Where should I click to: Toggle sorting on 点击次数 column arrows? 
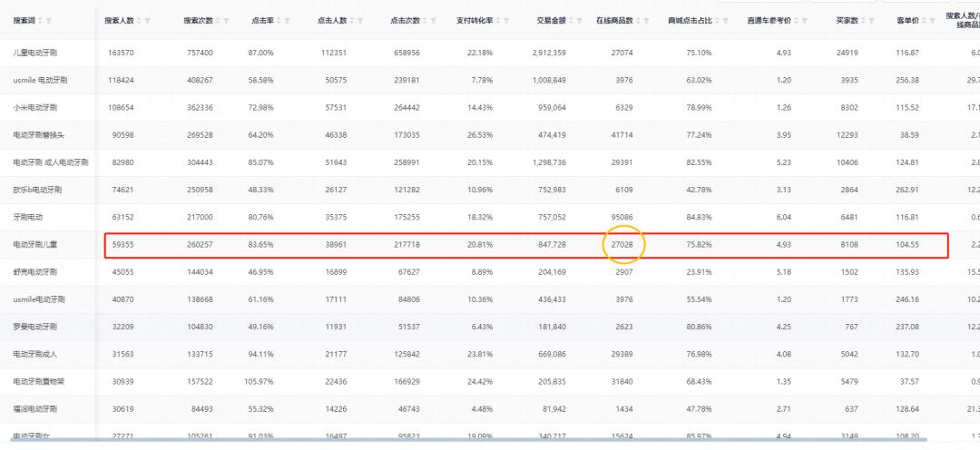425,21
